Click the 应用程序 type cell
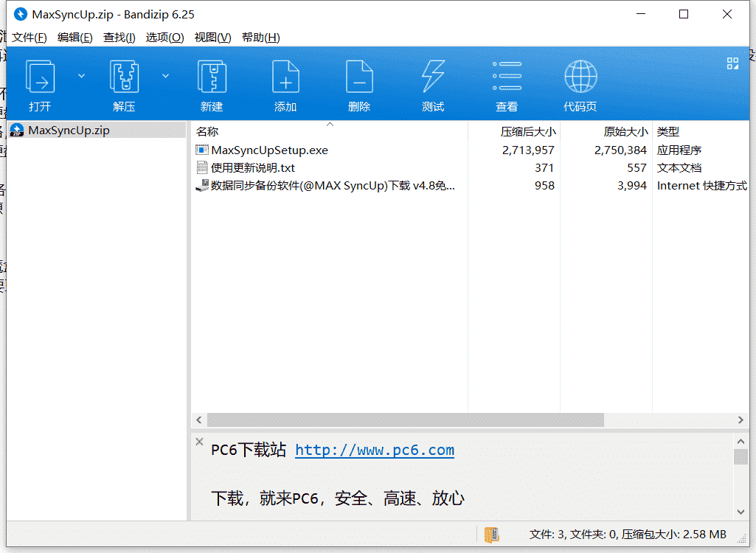This screenshot has width=756, height=553. pos(679,150)
